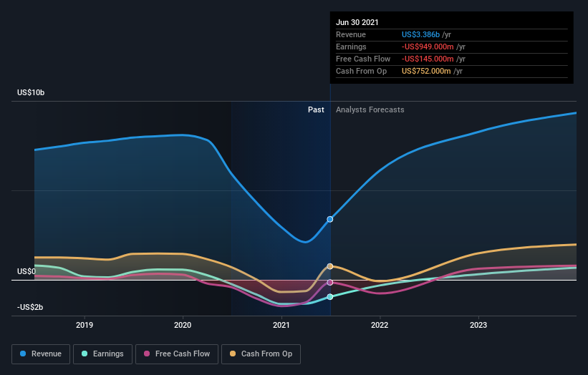Click the -US$145.000m free cash flow value
The width and height of the screenshot is (588, 375).
(428, 59)
